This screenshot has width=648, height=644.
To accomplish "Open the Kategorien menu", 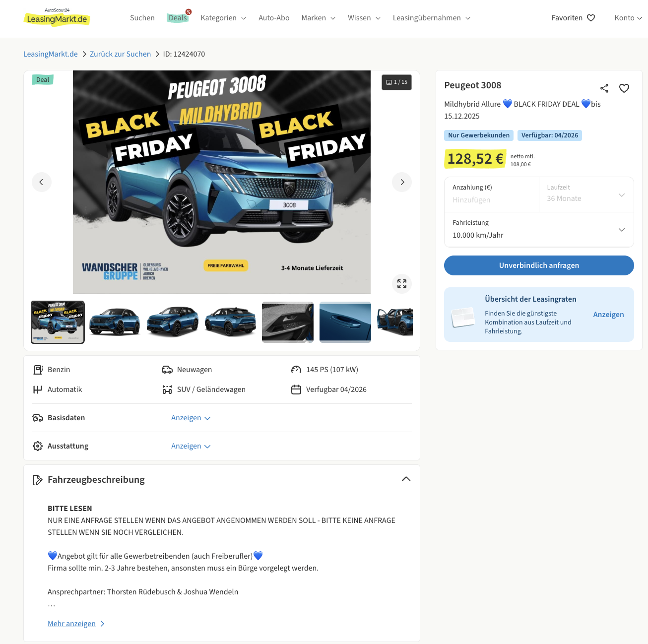I will [x=223, y=18].
